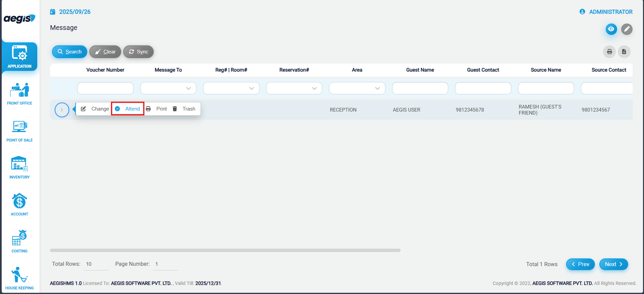
Task: Click the Guest Name filter input field
Action: pyautogui.click(x=420, y=88)
